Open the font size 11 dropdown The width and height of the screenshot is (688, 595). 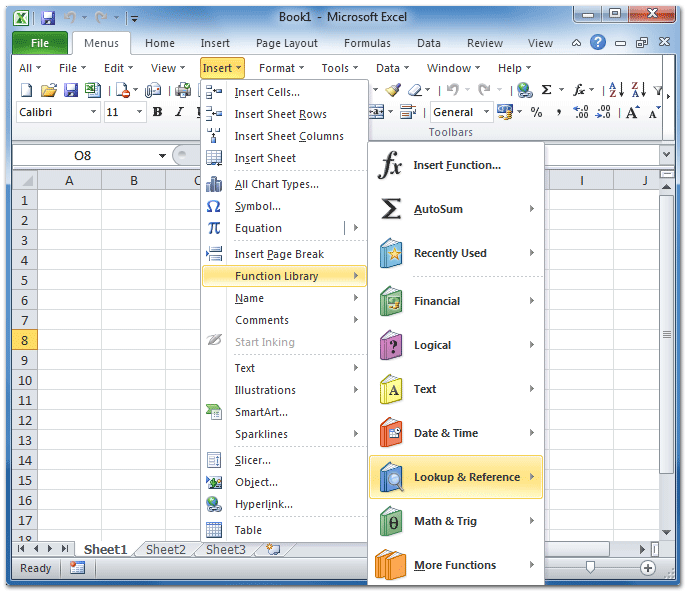point(139,112)
